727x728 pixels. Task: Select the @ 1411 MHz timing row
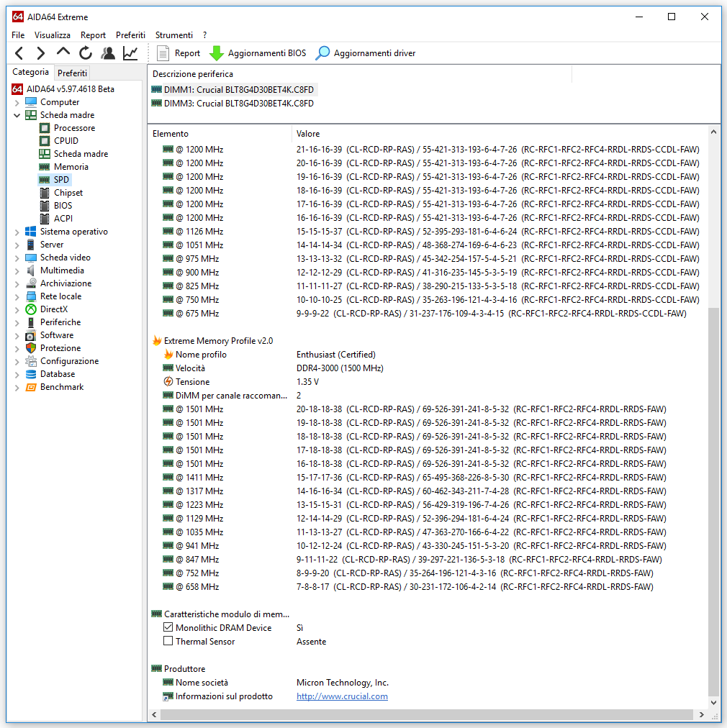point(414,477)
